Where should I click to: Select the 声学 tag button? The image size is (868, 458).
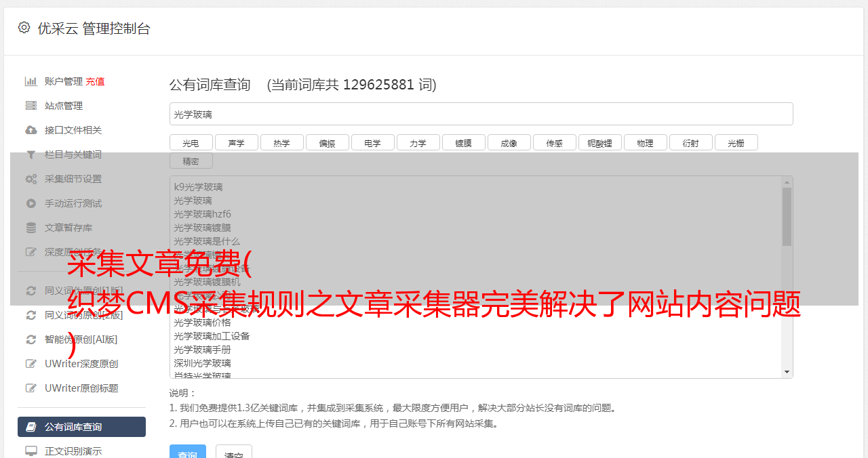pos(236,142)
